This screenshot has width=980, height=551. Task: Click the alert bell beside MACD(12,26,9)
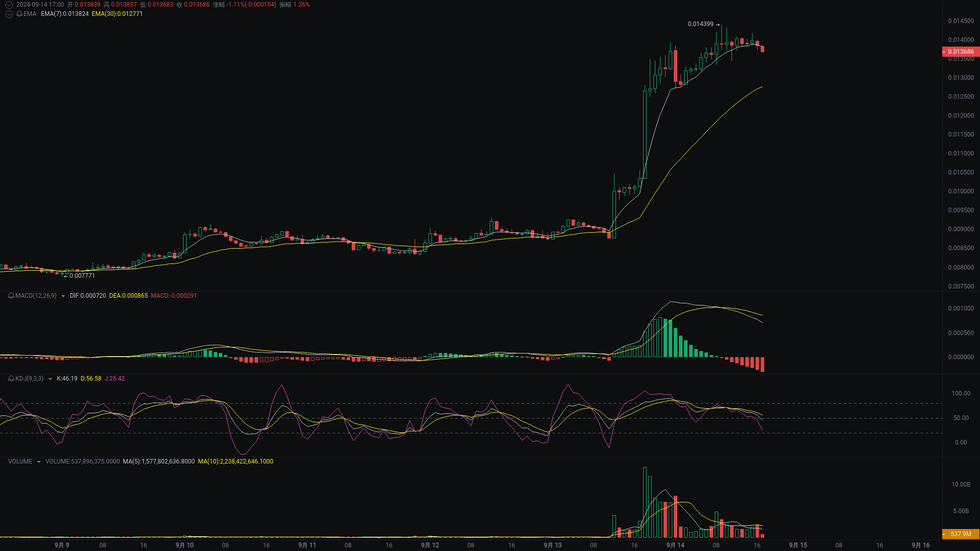click(x=10, y=296)
